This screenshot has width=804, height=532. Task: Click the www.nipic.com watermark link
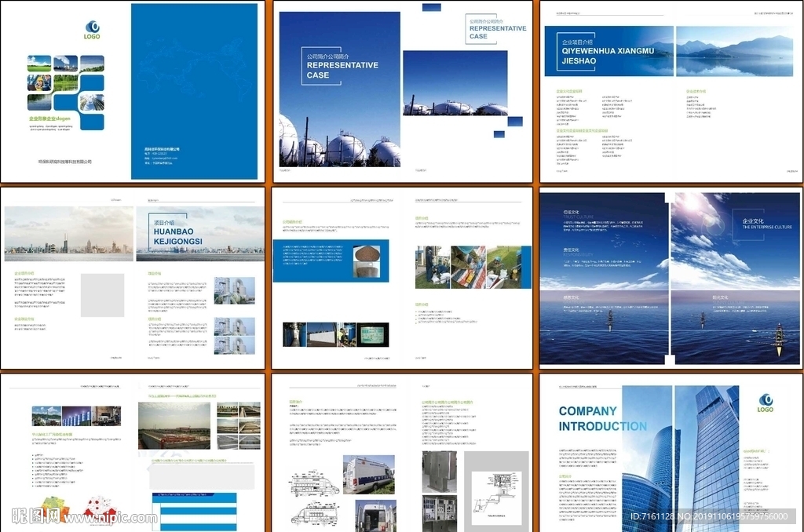[x=110, y=518]
